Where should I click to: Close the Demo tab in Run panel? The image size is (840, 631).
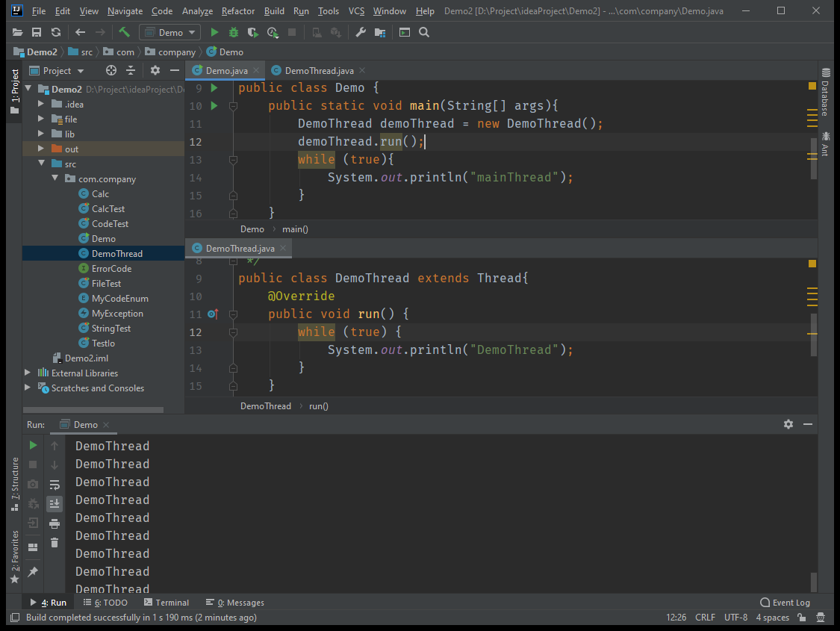[106, 425]
